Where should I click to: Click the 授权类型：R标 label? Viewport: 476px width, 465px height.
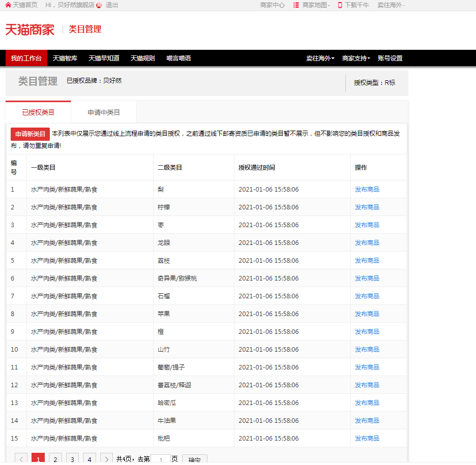click(375, 83)
